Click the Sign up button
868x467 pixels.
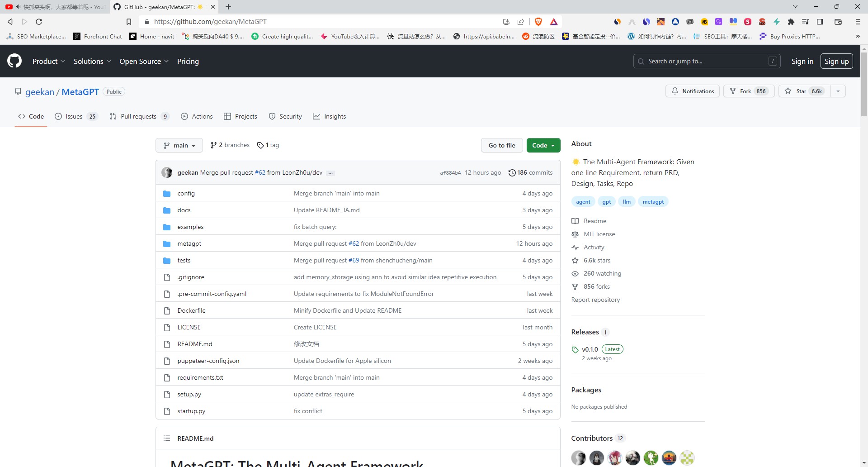click(837, 61)
